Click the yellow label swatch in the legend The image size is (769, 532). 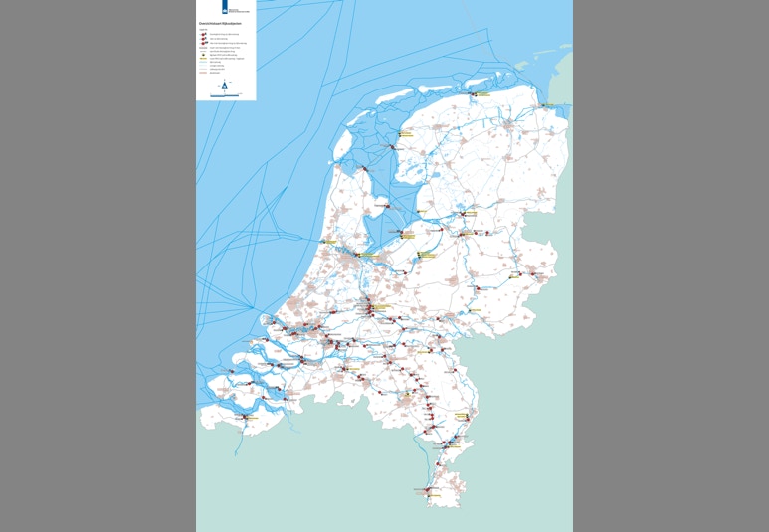(203, 57)
